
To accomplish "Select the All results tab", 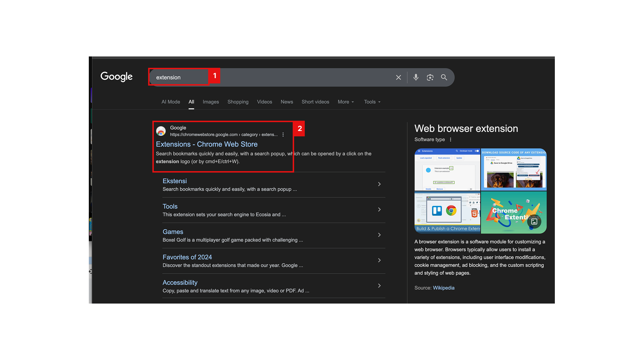I will coord(191,102).
